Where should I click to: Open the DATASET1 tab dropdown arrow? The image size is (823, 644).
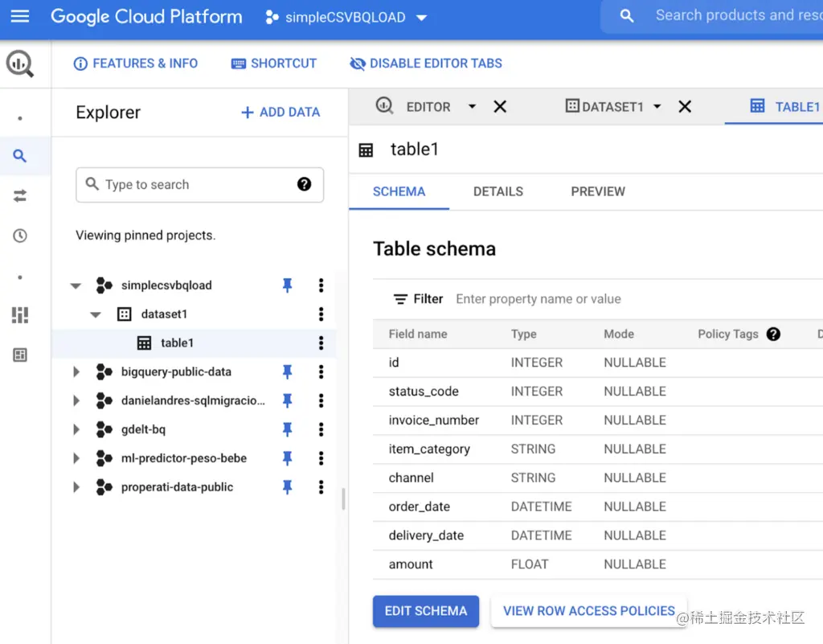[x=657, y=107]
